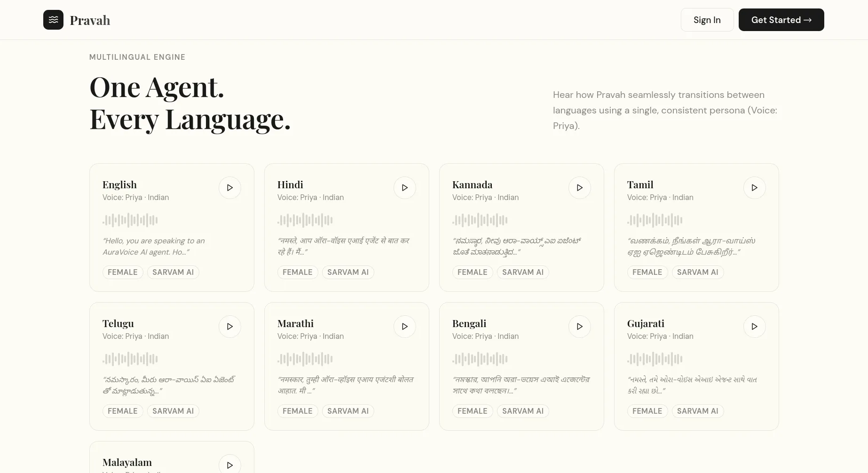Play the Marathi voice sample

[x=404, y=327]
